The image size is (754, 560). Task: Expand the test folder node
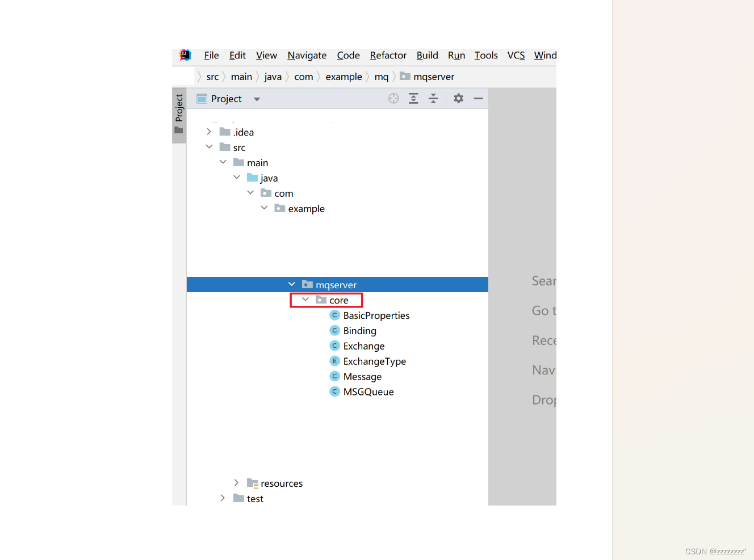[x=223, y=498]
